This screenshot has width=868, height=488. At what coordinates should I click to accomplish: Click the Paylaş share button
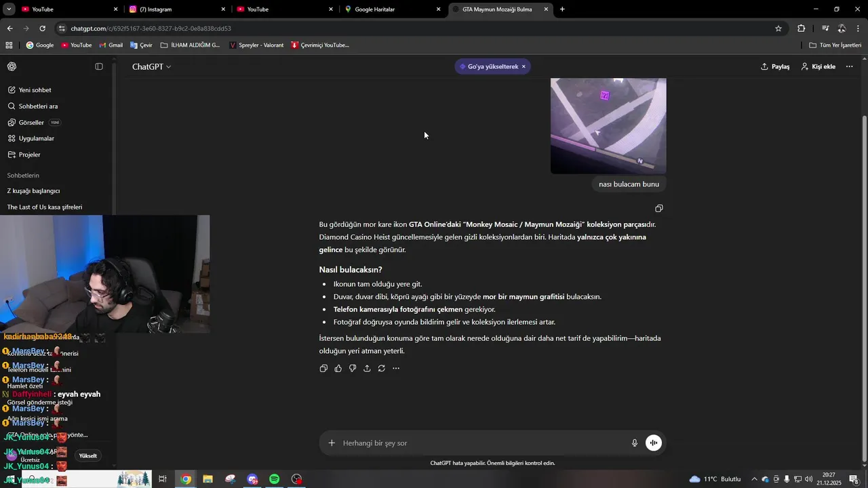click(775, 66)
